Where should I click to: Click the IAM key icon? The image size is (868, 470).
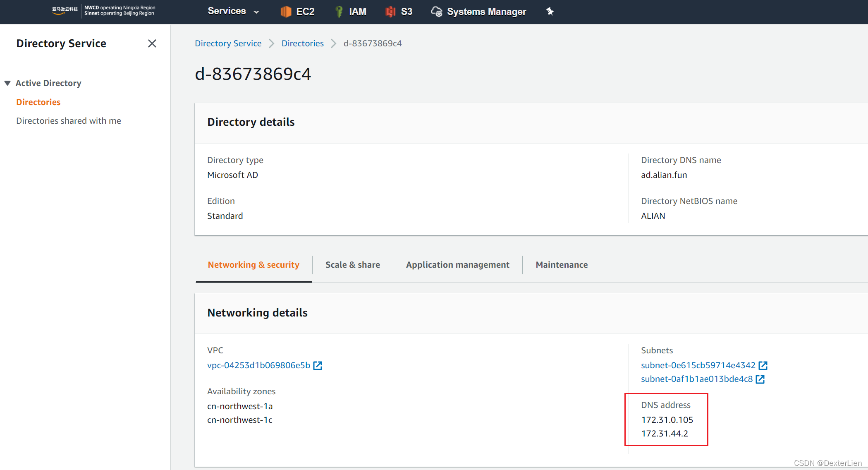click(x=339, y=12)
